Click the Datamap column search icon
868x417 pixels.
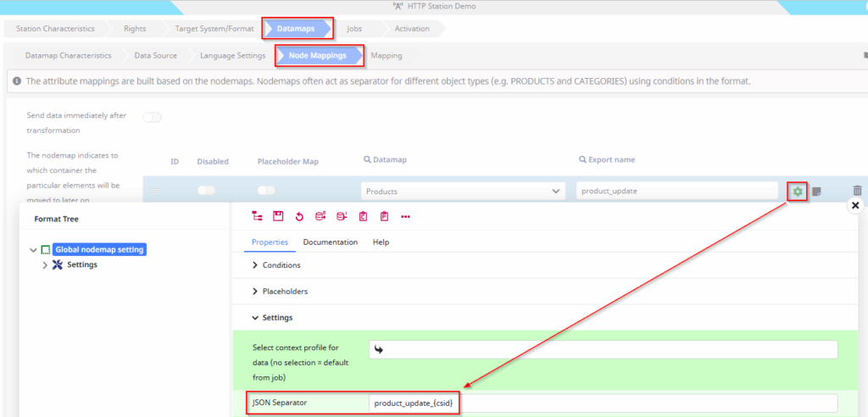click(x=366, y=159)
